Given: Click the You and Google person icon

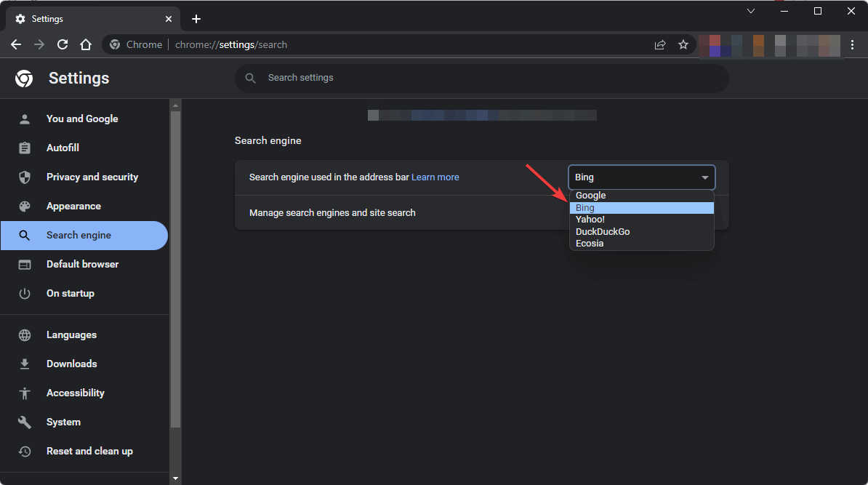Looking at the screenshot, I should click(25, 119).
